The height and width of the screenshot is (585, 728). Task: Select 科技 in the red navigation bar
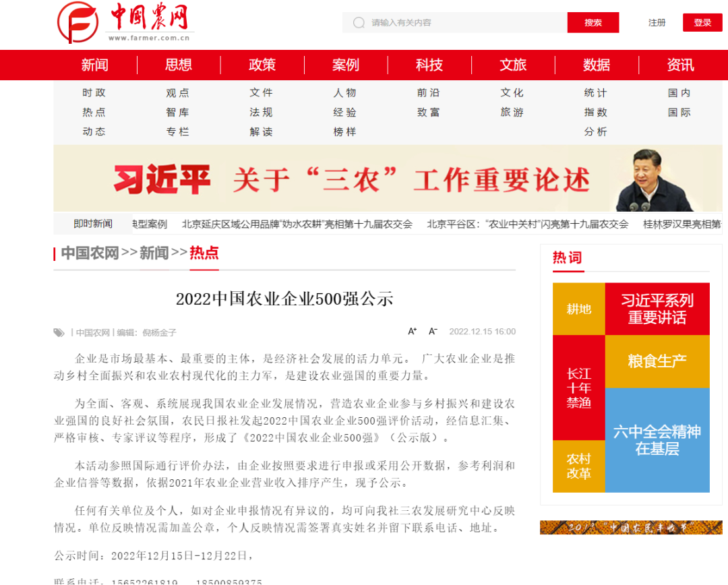[429, 65]
